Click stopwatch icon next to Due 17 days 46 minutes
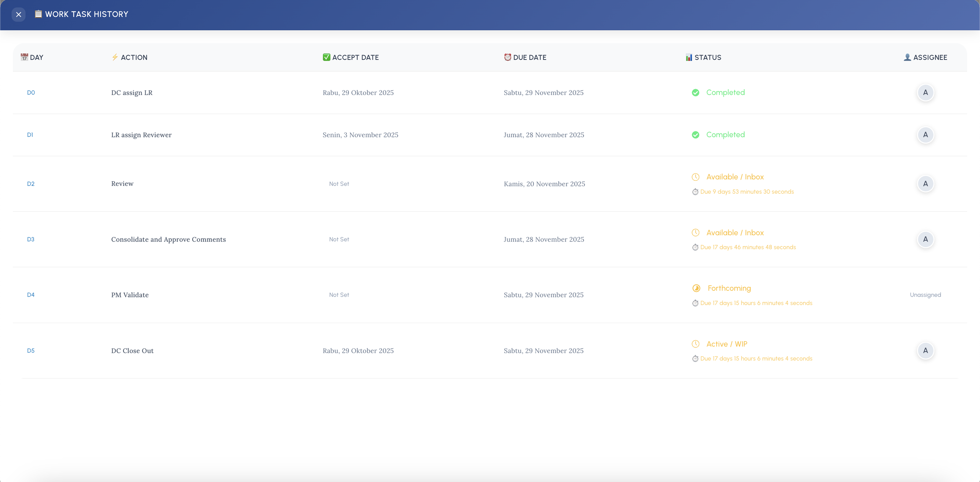 pos(695,247)
